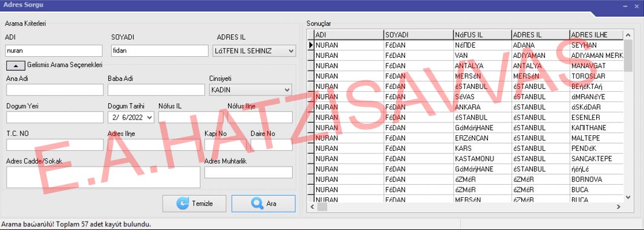
Task: Click the SOYADI input containing fidan
Action: (x=160, y=51)
